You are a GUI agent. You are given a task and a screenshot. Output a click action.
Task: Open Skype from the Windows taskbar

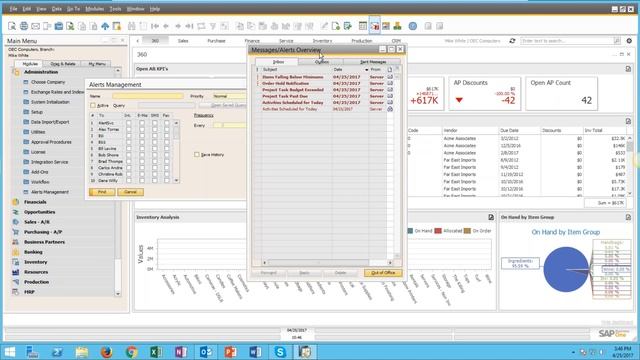280,351
